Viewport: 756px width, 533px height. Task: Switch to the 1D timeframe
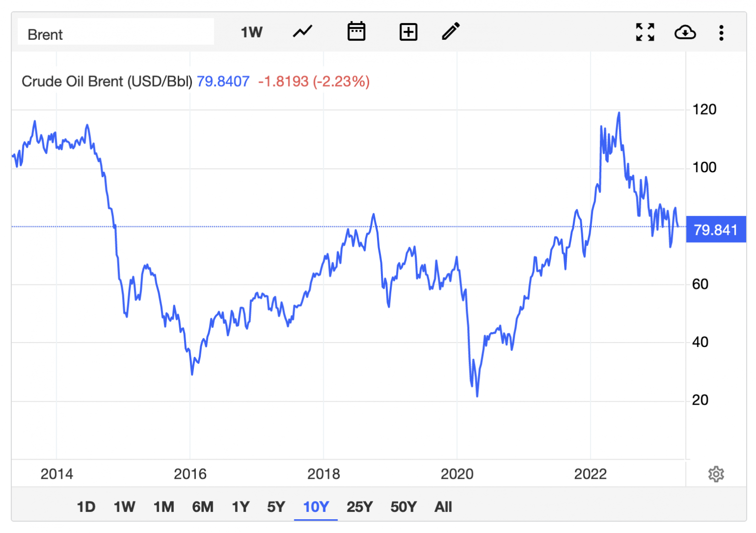(86, 506)
